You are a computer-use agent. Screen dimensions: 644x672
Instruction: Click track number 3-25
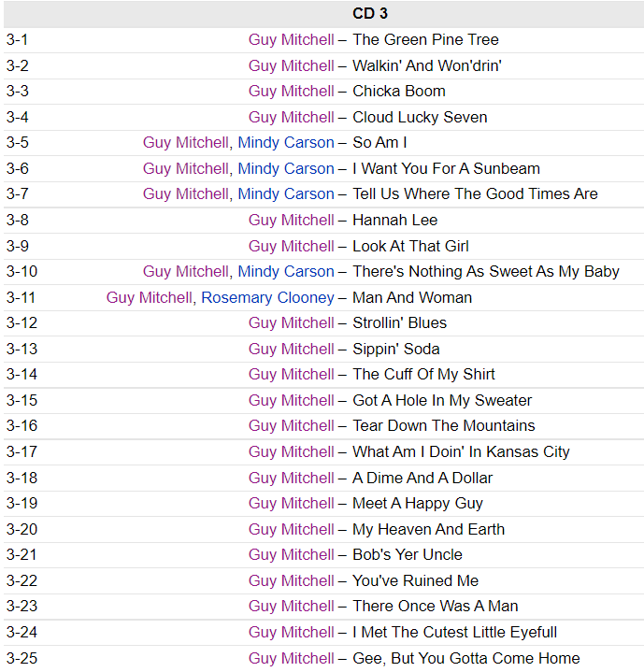point(21,659)
